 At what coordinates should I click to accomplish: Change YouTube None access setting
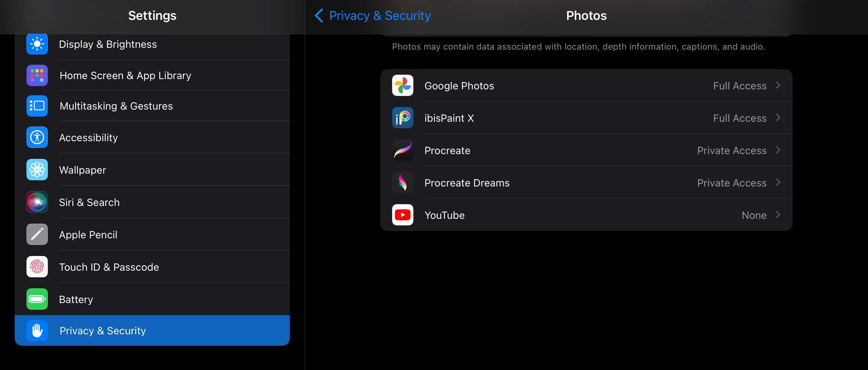[754, 215]
